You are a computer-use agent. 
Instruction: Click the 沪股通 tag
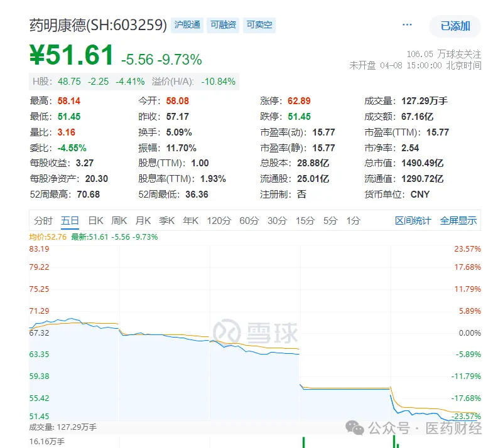click(x=187, y=25)
